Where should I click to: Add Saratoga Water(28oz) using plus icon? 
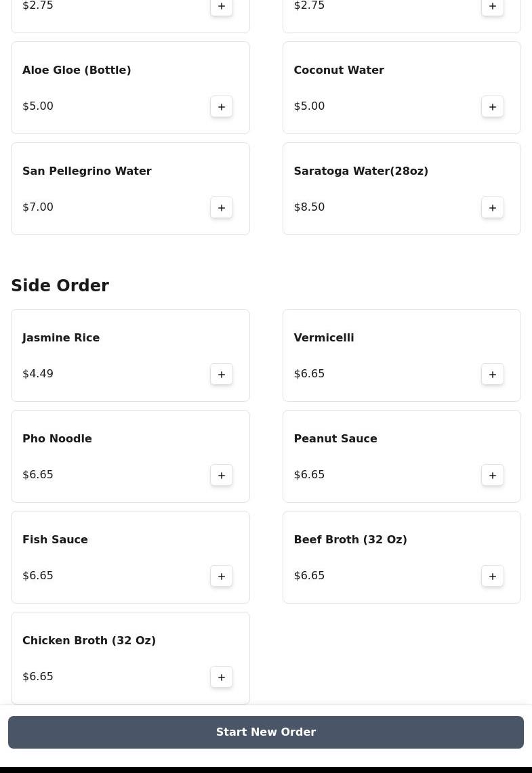[493, 207]
